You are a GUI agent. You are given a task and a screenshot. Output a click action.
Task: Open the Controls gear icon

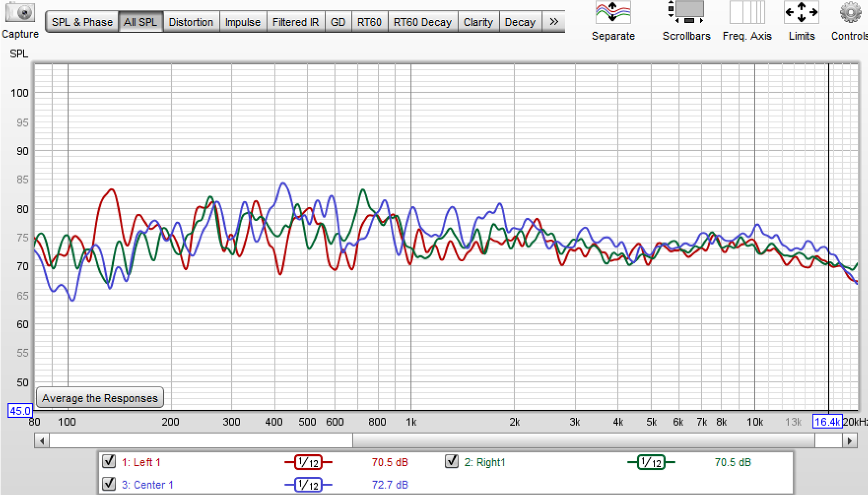[x=850, y=13]
